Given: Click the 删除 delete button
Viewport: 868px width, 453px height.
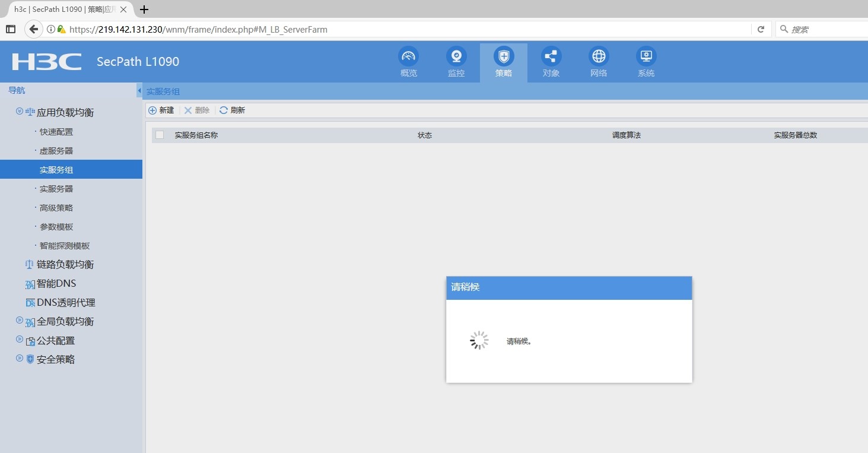Looking at the screenshot, I should [x=197, y=110].
